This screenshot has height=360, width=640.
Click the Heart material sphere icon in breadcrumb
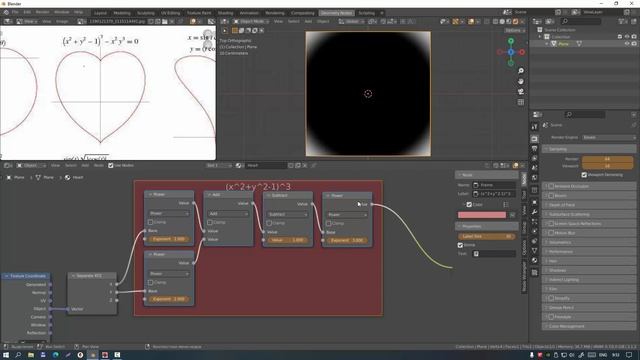click(x=68, y=178)
